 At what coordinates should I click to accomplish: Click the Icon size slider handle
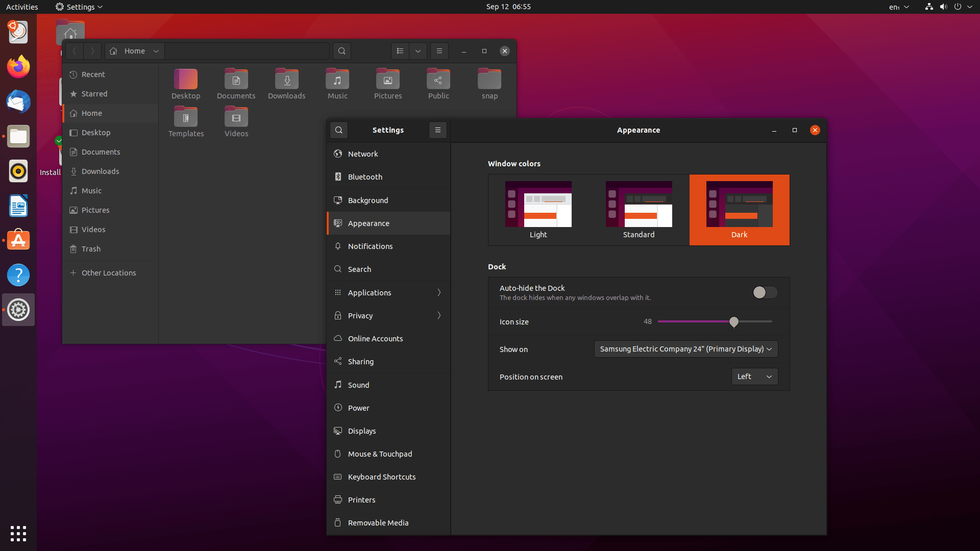[x=733, y=322]
